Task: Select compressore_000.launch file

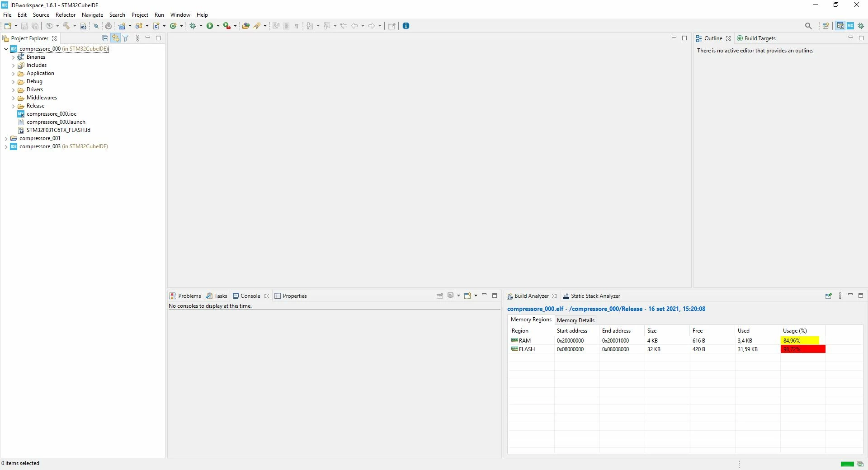Action: [x=56, y=122]
